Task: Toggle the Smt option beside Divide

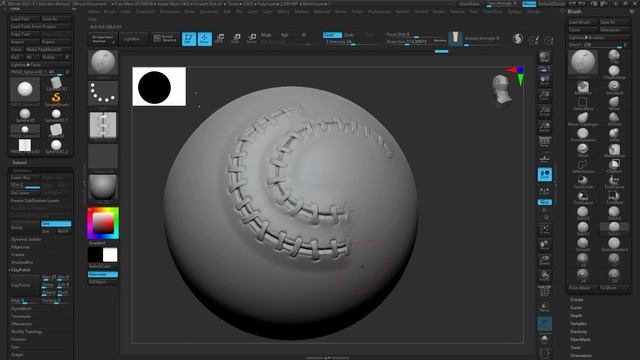Action: (56, 224)
